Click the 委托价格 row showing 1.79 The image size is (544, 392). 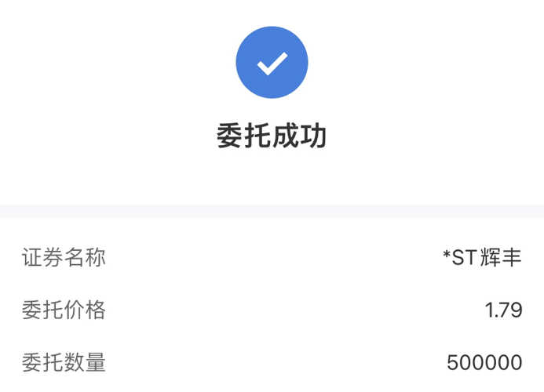click(x=272, y=310)
